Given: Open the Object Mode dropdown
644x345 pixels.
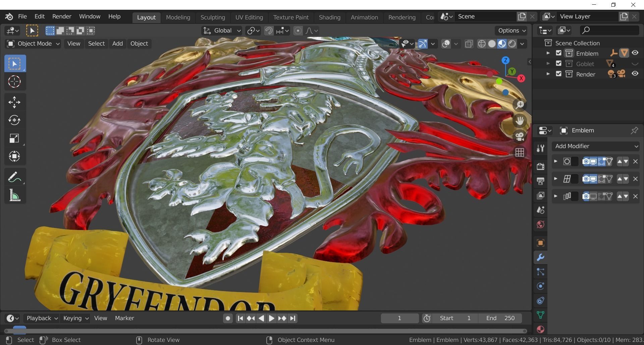Looking at the screenshot, I should point(33,44).
